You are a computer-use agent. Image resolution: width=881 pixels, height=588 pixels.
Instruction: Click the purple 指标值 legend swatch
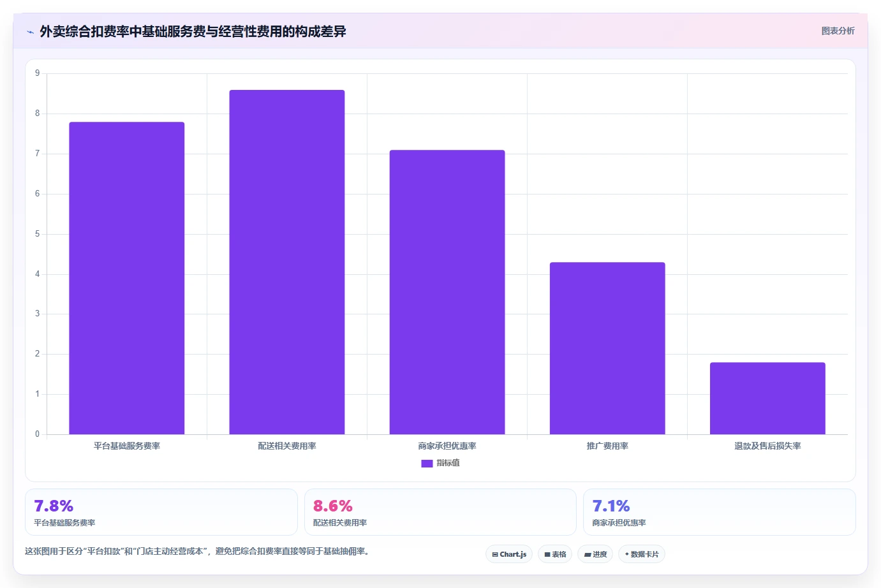tap(427, 464)
